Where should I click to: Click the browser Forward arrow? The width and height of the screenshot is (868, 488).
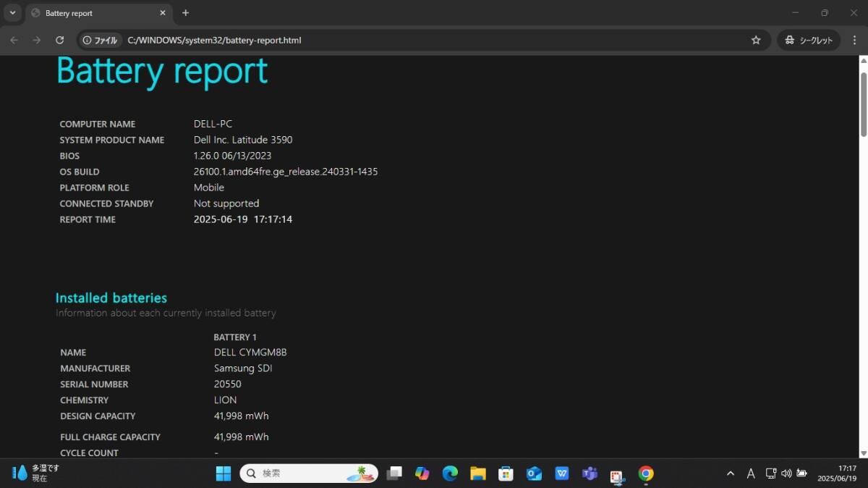37,40
